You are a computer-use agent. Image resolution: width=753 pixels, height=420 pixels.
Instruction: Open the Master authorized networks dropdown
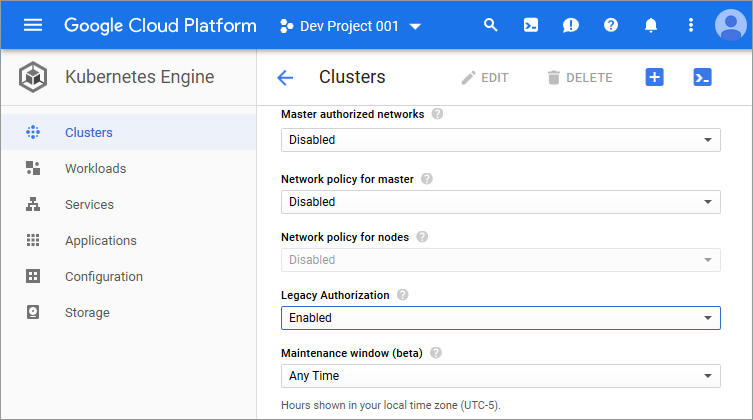tap(500, 140)
